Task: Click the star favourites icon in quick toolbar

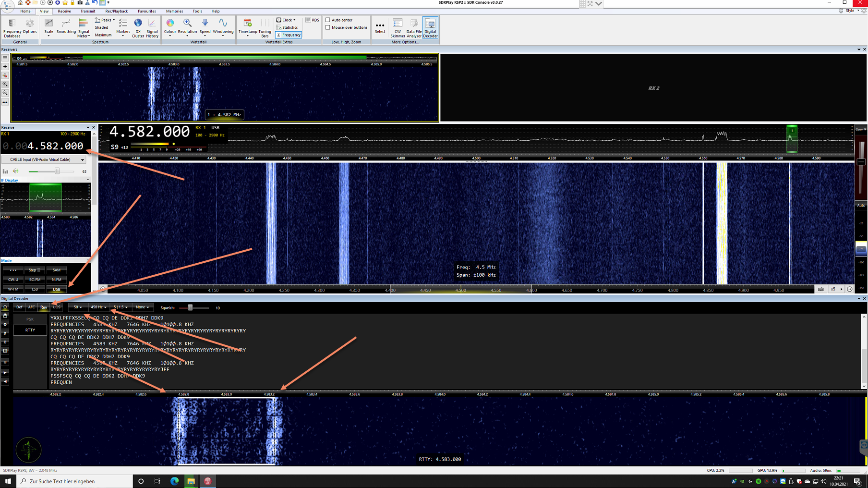Action: [x=65, y=3]
